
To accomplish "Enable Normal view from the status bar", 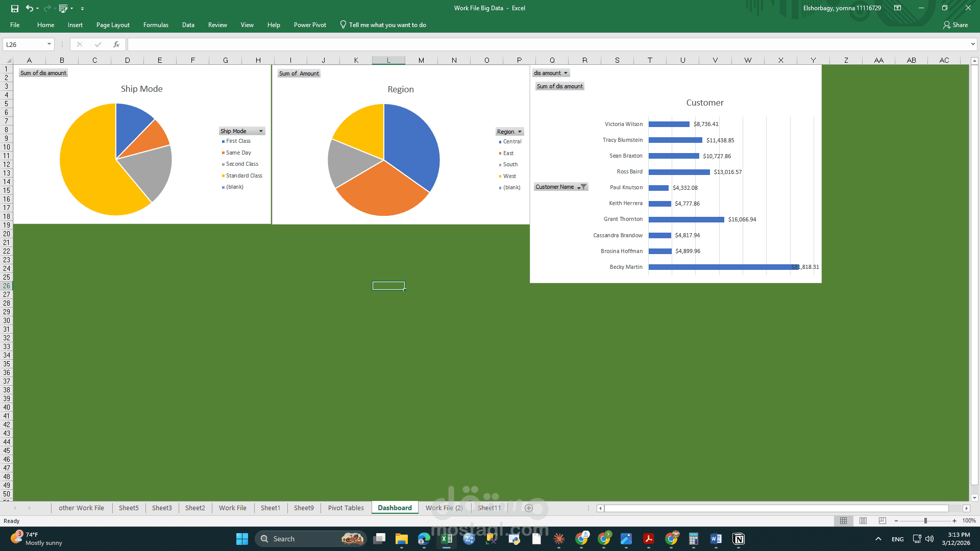I will tap(843, 521).
